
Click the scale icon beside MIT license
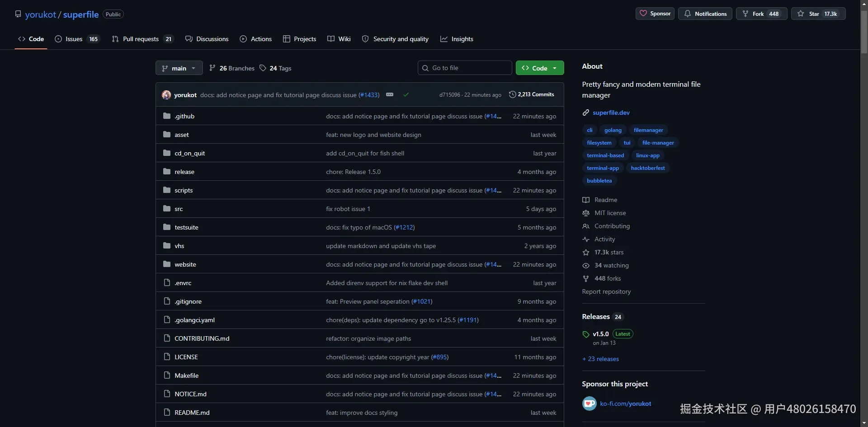coord(586,213)
